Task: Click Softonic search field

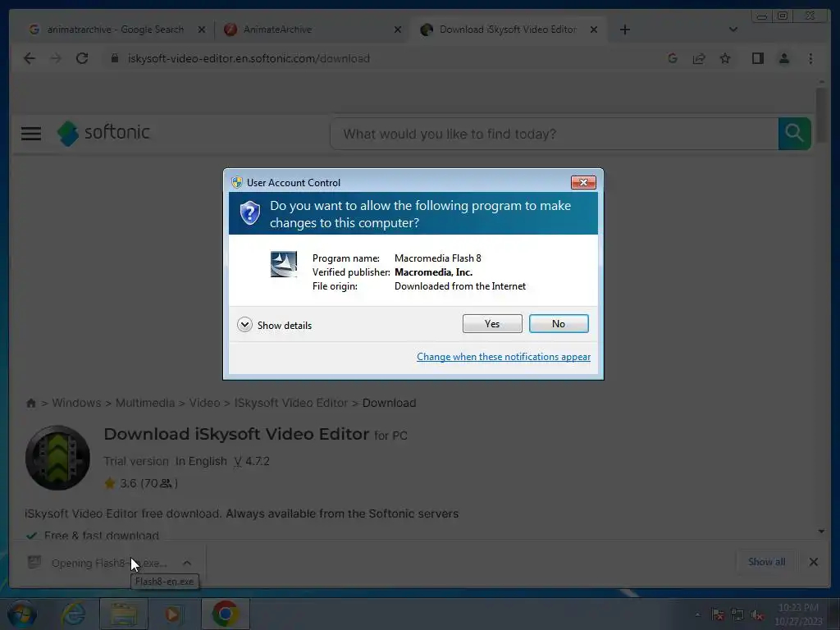Action: tap(554, 134)
